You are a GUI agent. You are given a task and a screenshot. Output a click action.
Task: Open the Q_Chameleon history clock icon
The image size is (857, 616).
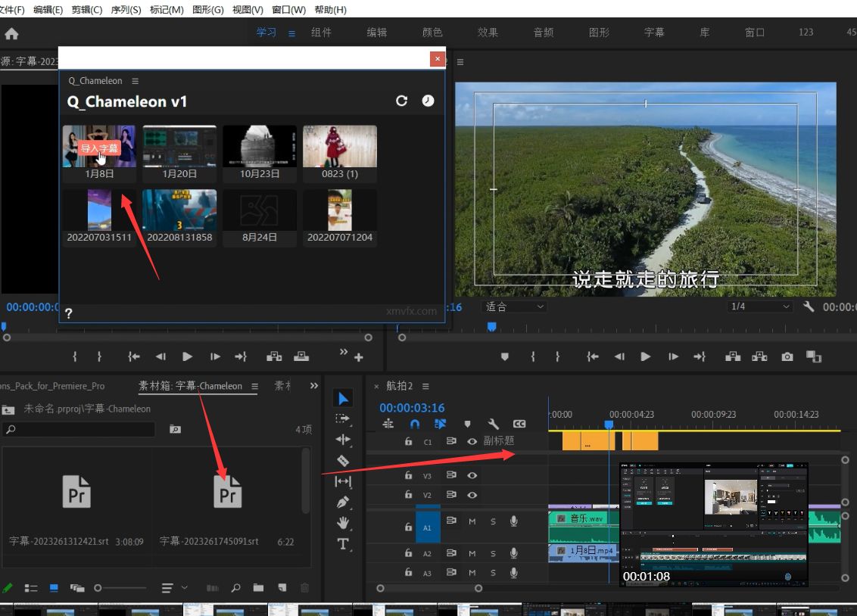pyautogui.click(x=428, y=101)
